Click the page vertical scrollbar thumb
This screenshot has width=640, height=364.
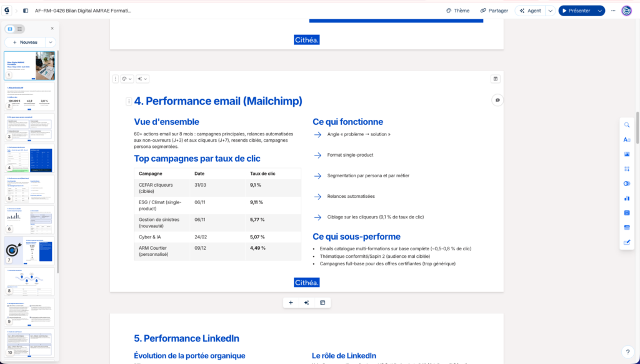637,127
